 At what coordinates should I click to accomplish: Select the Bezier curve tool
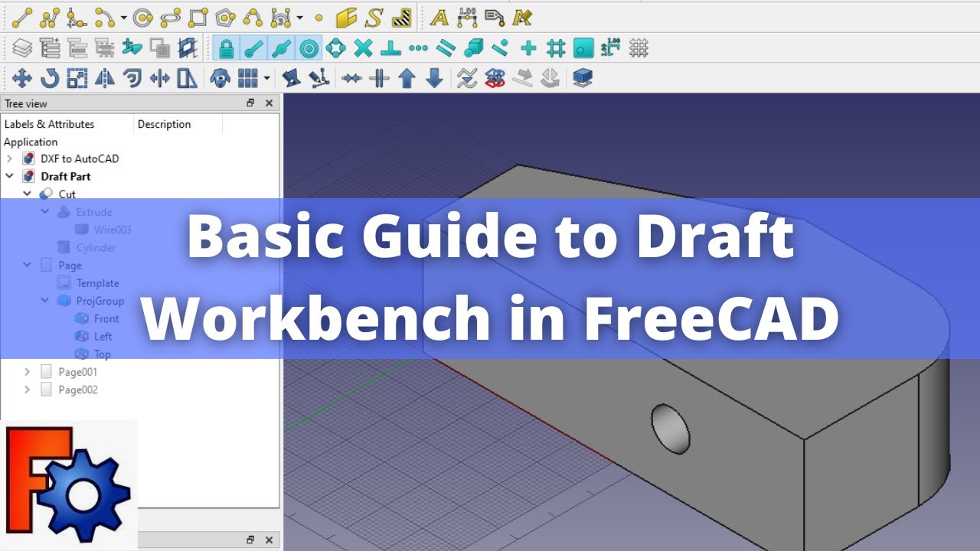pos(280,17)
